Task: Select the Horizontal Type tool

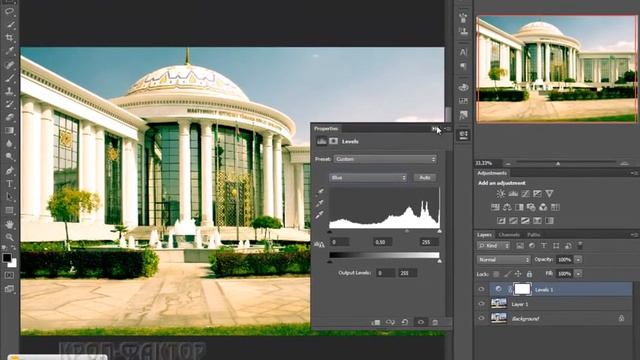Action: click(9, 184)
